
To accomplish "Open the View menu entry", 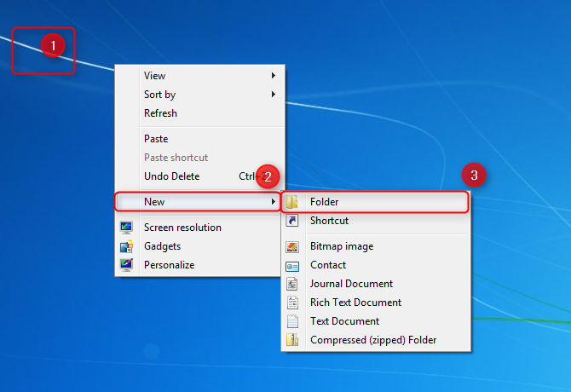I will 199,75.
